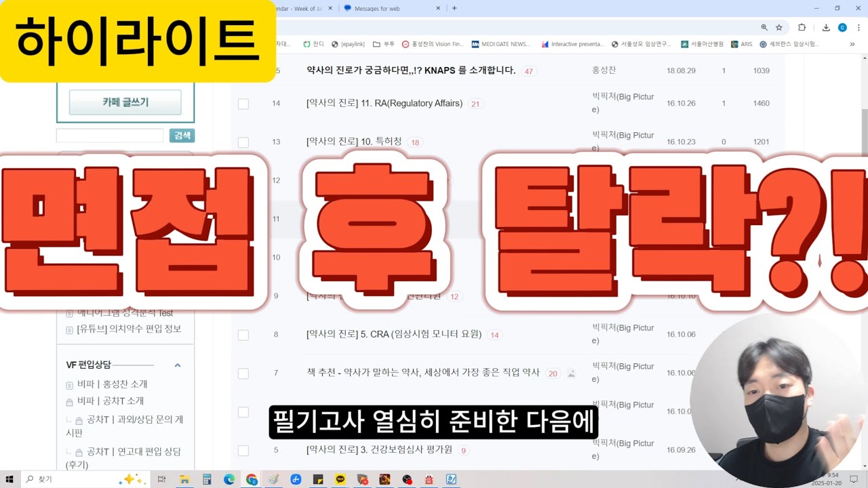Check the box for post 14 RA(Regulatory Affairs)
868x488 pixels.
coord(243,104)
